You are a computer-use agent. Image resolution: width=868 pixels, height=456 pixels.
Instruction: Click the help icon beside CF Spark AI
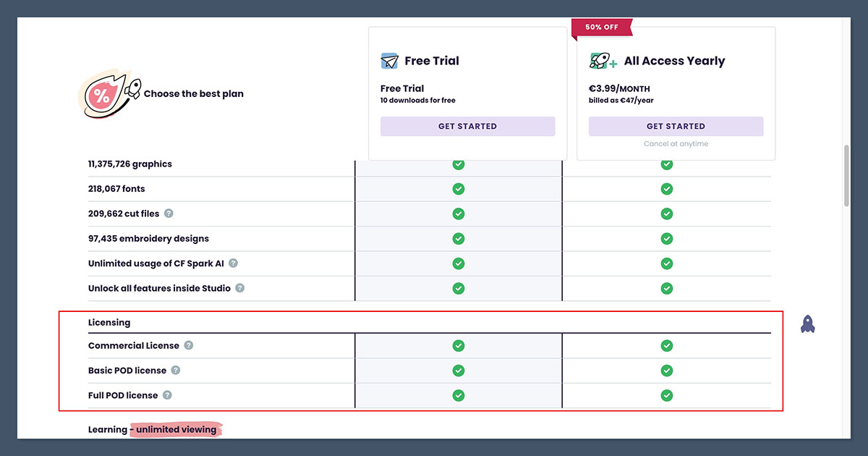tap(233, 263)
